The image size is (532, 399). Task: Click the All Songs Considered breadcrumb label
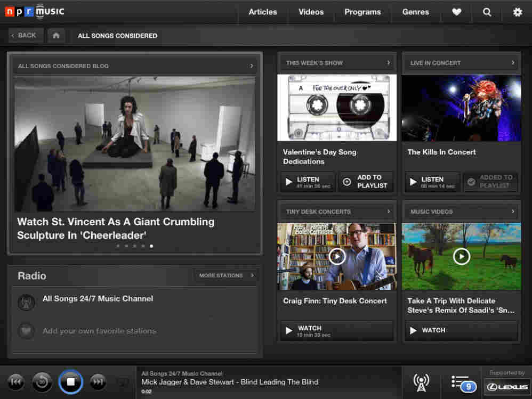click(x=117, y=36)
